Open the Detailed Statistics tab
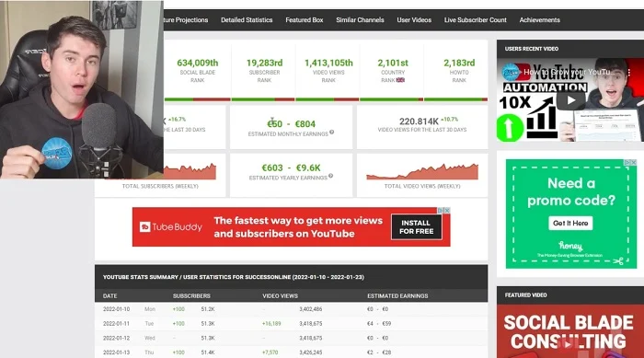Viewport: 644px width, 358px height. point(247,19)
